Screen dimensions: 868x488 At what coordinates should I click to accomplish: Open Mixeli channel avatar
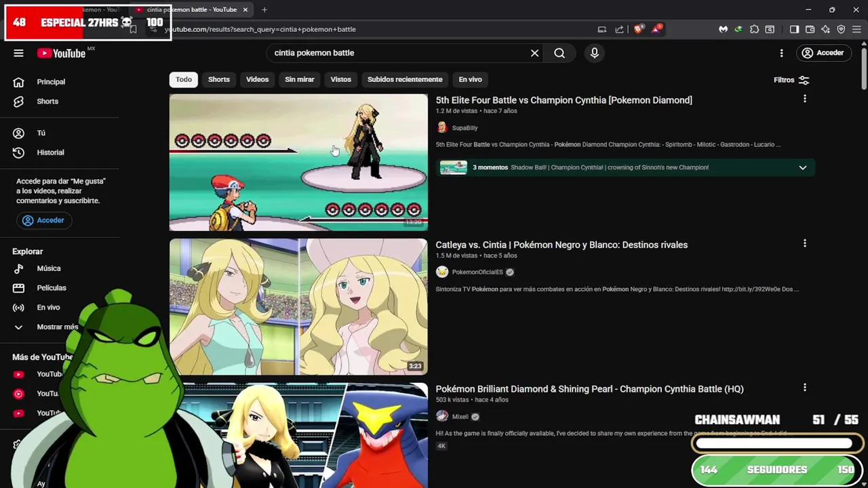442,416
